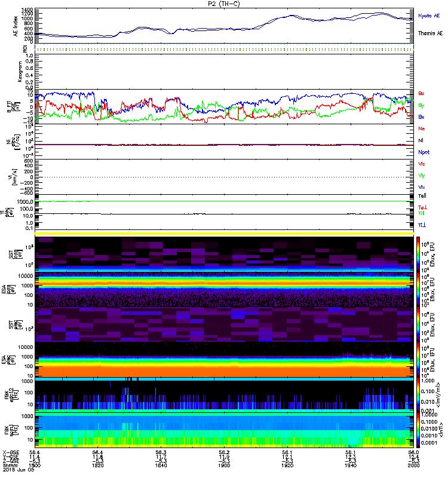Screen dimensions: 448x478
Task: Click the red Ne density legend label
Action: (421, 128)
